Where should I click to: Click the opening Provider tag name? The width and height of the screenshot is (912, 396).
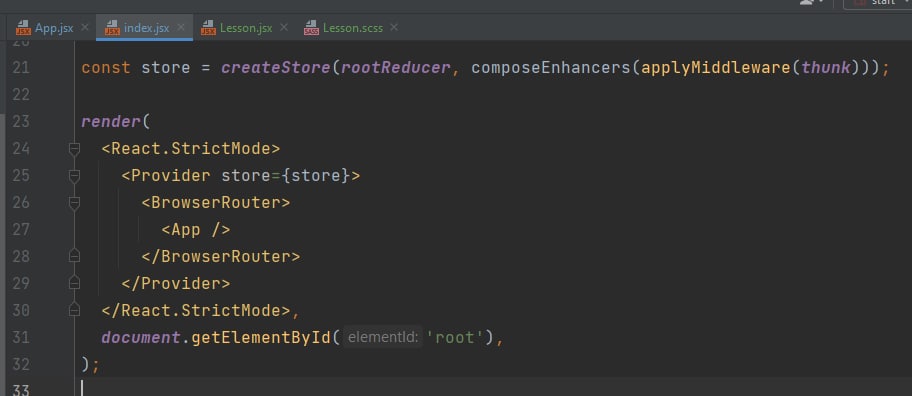[x=171, y=176]
